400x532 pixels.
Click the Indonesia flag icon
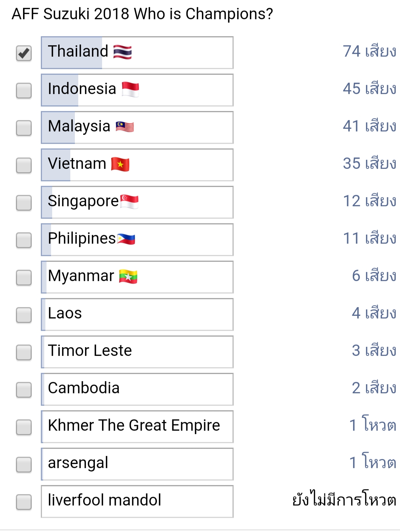pyautogui.click(x=130, y=90)
